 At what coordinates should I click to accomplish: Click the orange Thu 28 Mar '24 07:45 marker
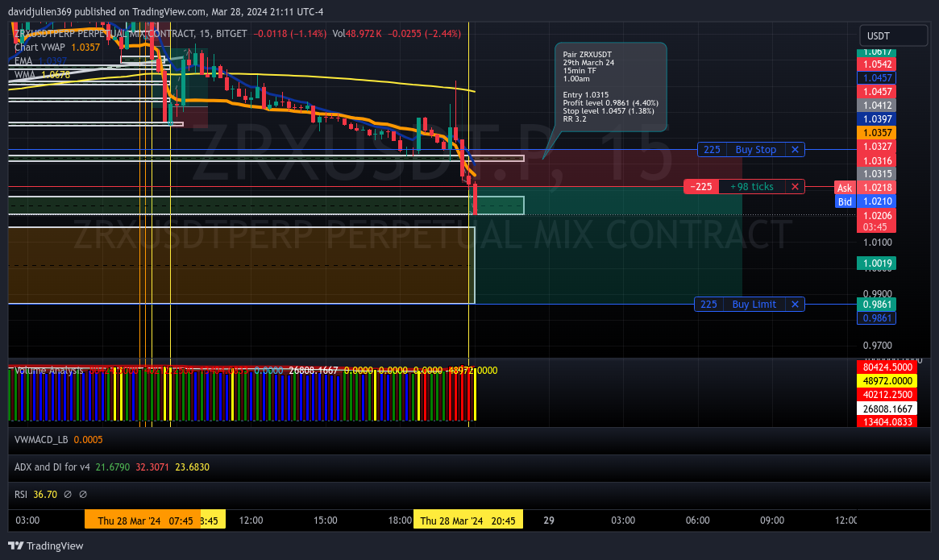pyautogui.click(x=143, y=520)
